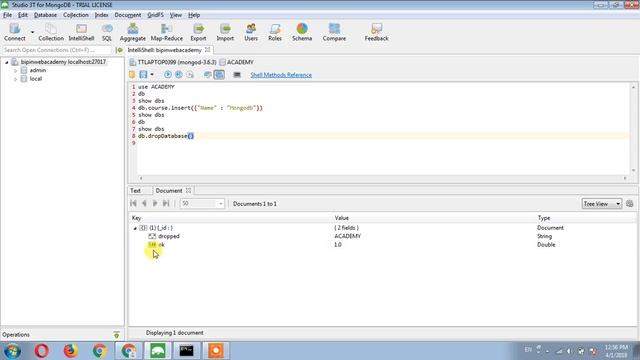Close the IntelliShell bipinwebacademy tab
Screen dimensions: 640x360
coord(207,49)
